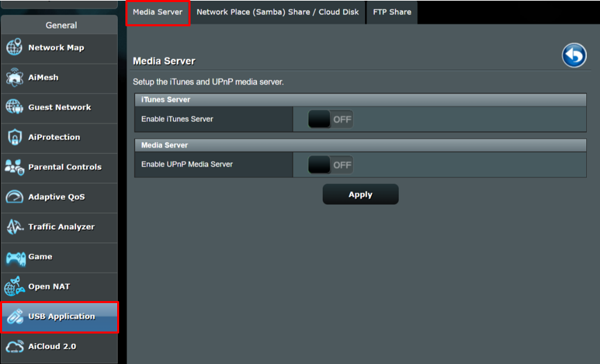Screen dimensions: 600x364
Task: Click the Apply button
Action: [x=360, y=194]
